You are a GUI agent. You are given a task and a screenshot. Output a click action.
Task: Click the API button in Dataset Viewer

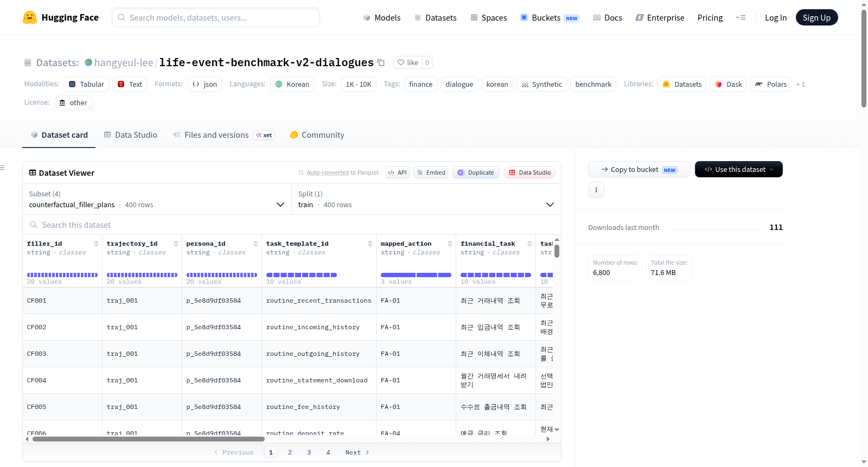(397, 172)
